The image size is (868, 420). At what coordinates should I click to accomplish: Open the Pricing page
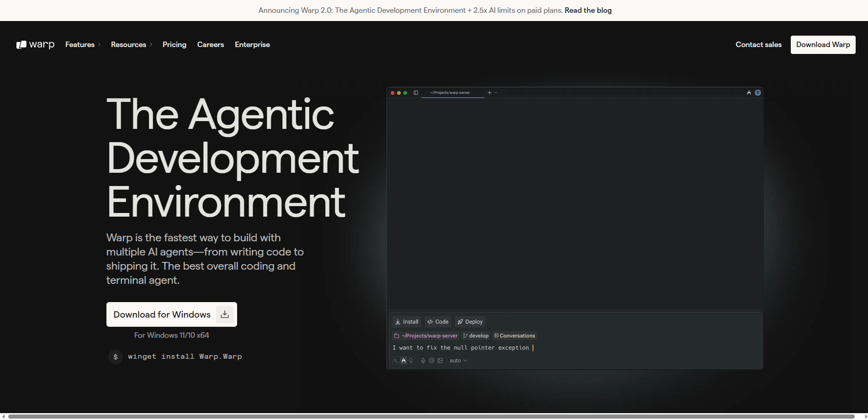[174, 44]
